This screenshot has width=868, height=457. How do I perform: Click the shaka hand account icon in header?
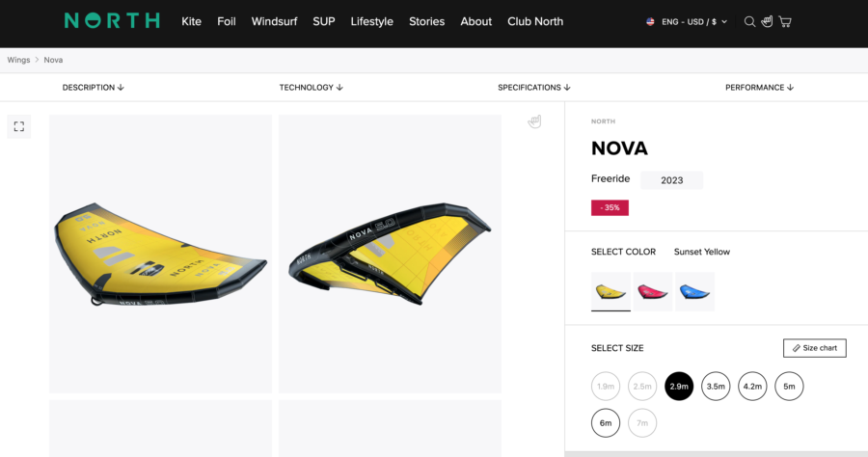pos(767,21)
